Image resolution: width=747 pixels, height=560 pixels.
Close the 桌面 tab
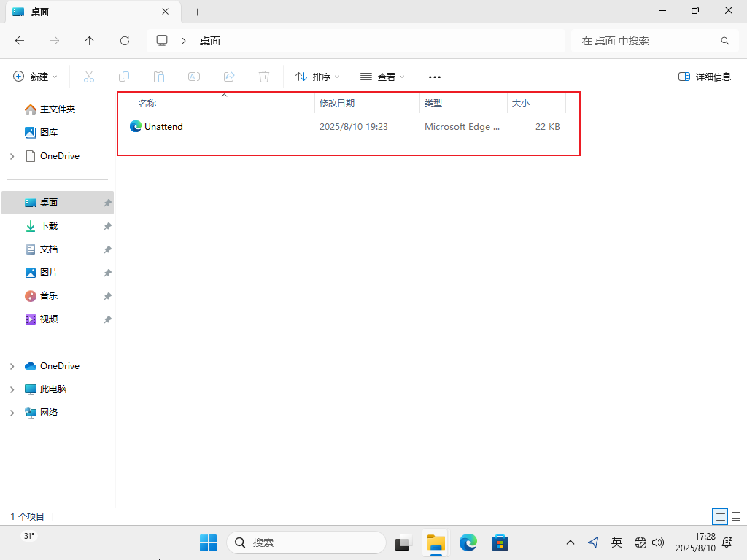pos(166,12)
